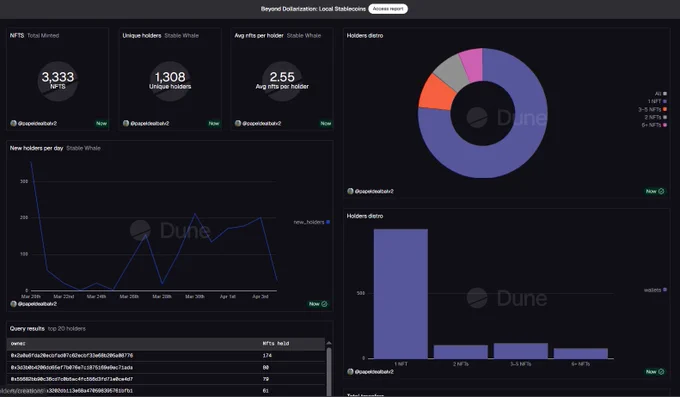This screenshot has width=680, height=397.
Task: Toggle the new_holders series in legend
Action: click(311, 222)
